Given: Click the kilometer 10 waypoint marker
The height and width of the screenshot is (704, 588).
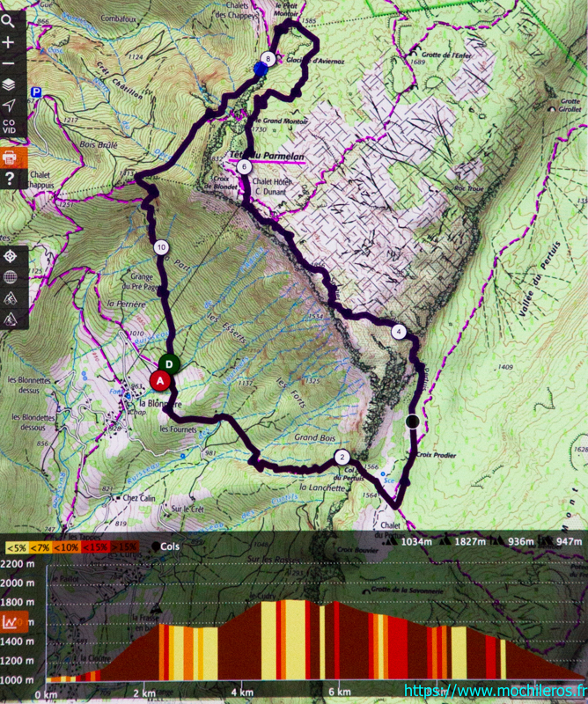Looking at the screenshot, I should (x=161, y=247).
